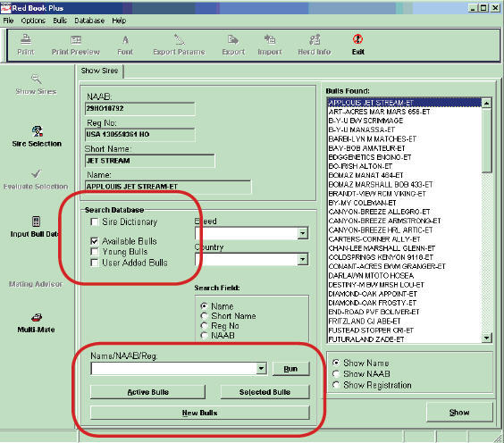Select NAAB search field radio button
This screenshot has height=443, width=504.
(x=204, y=336)
